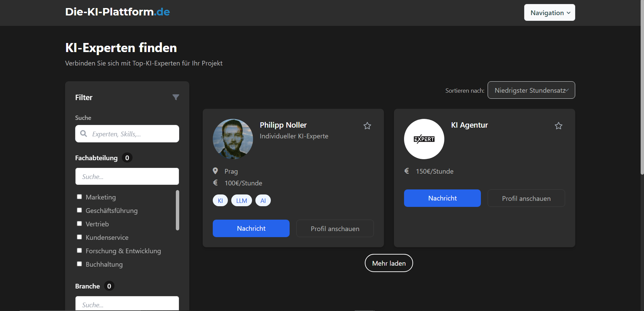This screenshot has width=644, height=311.
Task: Focus the Fachabteilung search field
Action: tap(127, 177)
